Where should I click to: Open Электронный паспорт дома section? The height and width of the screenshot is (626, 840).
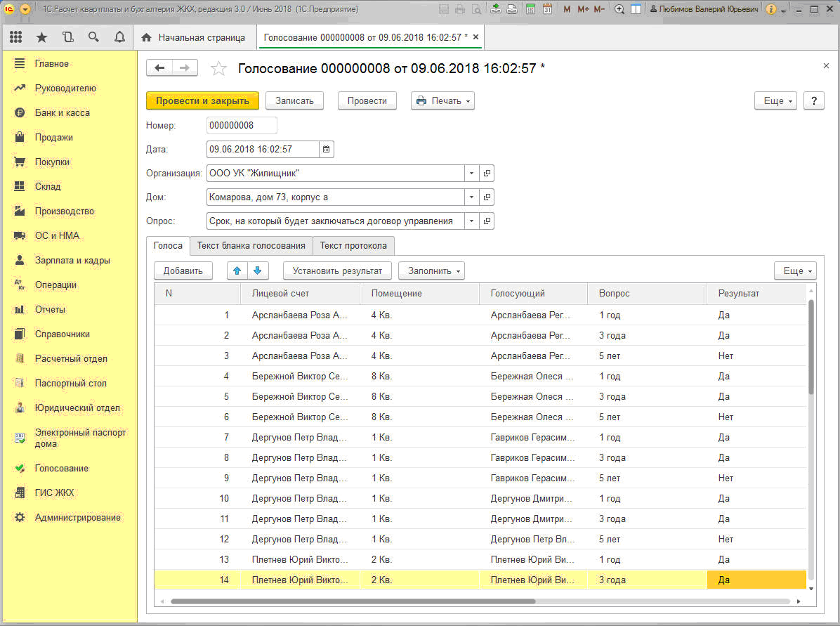click(80, 438)
